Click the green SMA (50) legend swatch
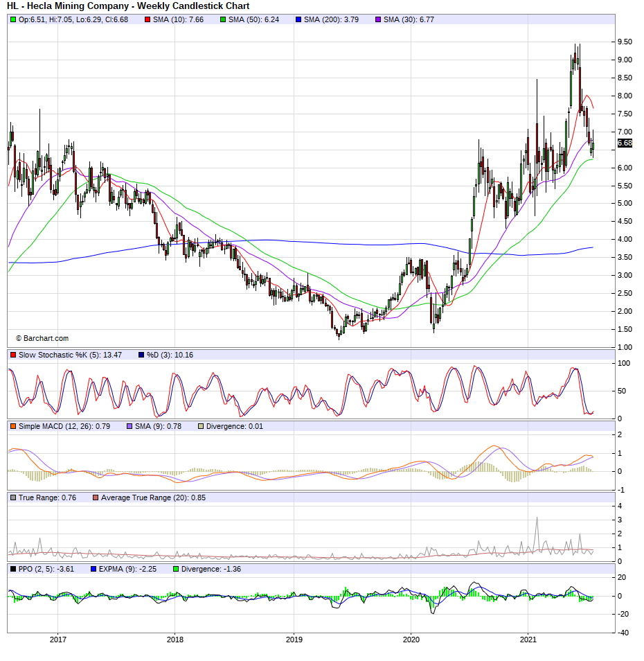This screenshot has width=644, height=661. point(223,19)
